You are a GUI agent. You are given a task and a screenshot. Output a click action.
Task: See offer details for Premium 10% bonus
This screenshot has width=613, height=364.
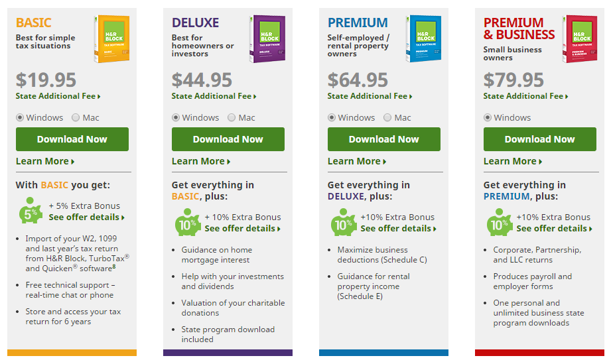(x=398, y=229)
